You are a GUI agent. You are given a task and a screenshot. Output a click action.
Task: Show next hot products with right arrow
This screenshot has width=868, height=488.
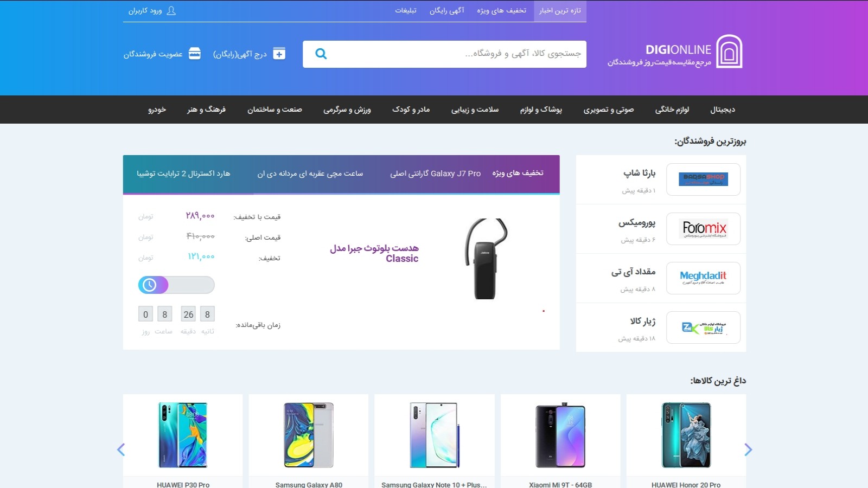[x=748, y=450]
